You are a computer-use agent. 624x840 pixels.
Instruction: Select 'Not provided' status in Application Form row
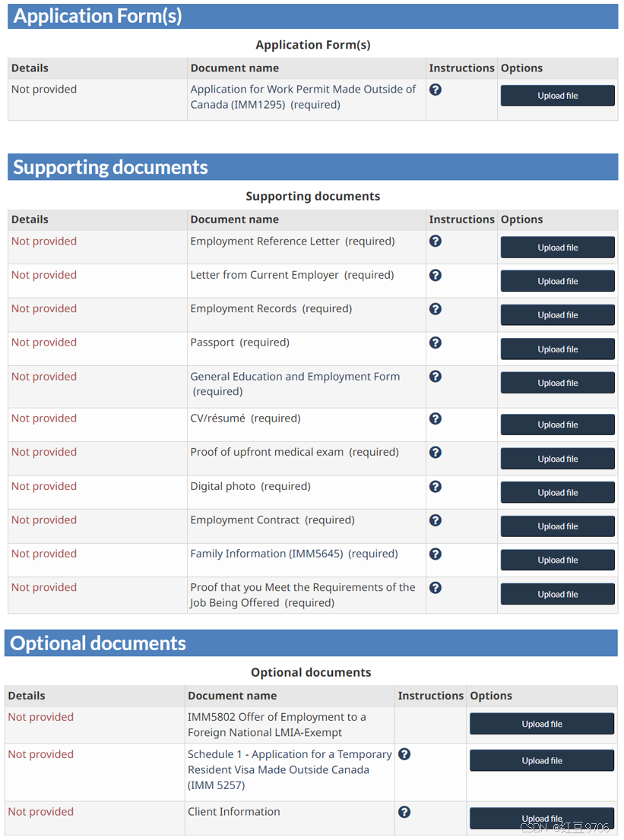pos(44,90)
